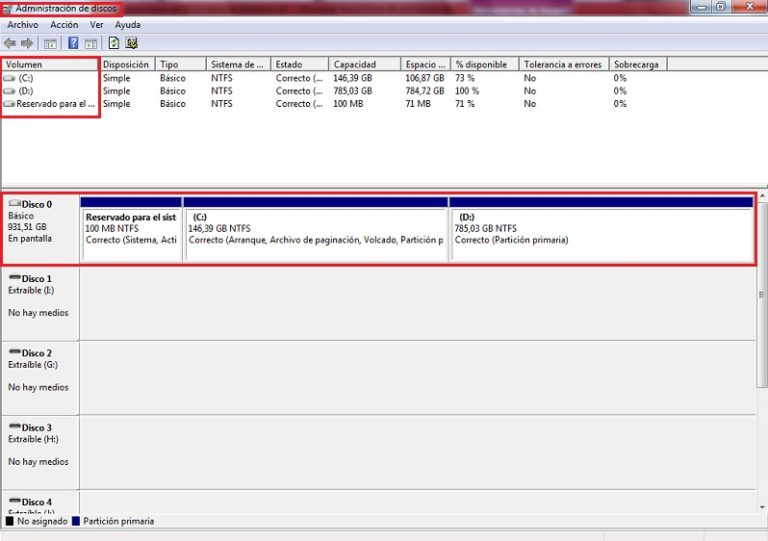The height and width of the screenshot is (541, 768).
Task: Click the Forward arrow toolbar icon
Action: 27,44
